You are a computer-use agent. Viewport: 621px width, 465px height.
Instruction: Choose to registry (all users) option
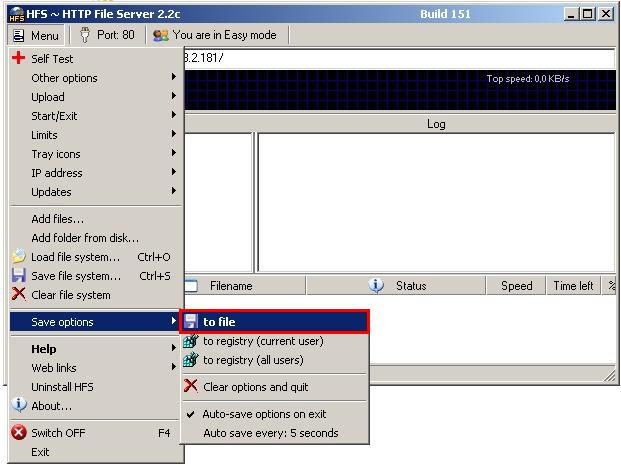point(275,360)
